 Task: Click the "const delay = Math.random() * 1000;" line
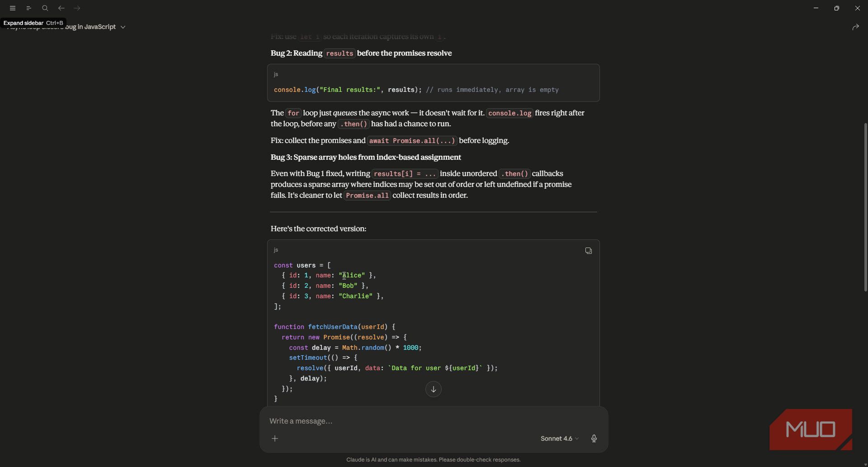point(355,348)
